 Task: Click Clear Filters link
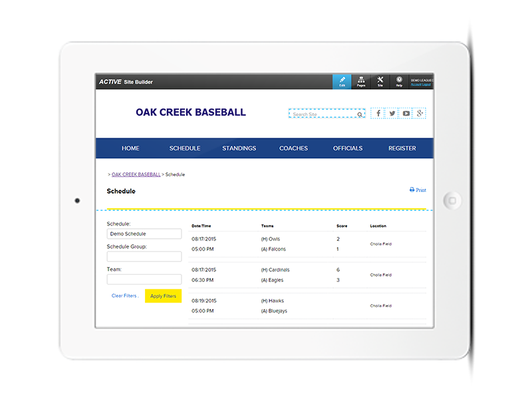click(124, 296)
